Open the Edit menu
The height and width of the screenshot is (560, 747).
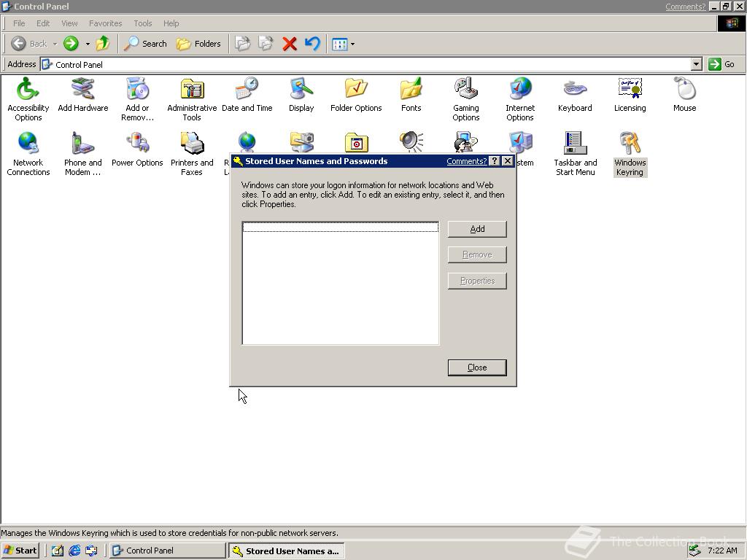pos(43,23)
